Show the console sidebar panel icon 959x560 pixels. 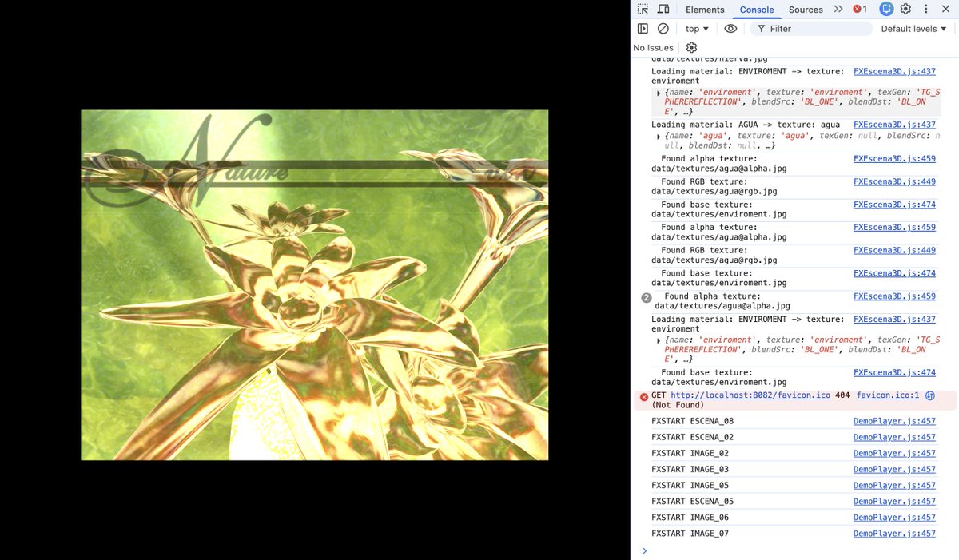pyautogui.click(x=643, y=28)
